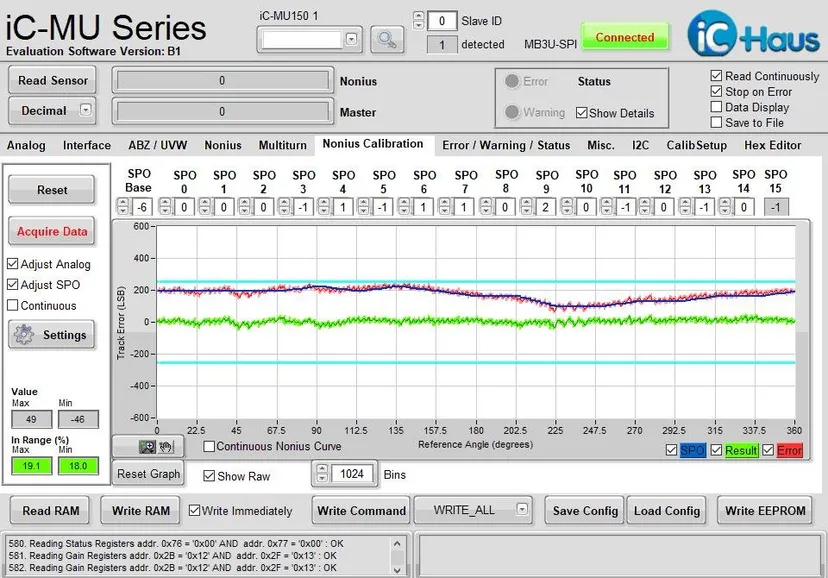The height and width of the screenshot is (578, 828).
Task: Enable Data Display checkbox
Action: [x=716, y=107]
